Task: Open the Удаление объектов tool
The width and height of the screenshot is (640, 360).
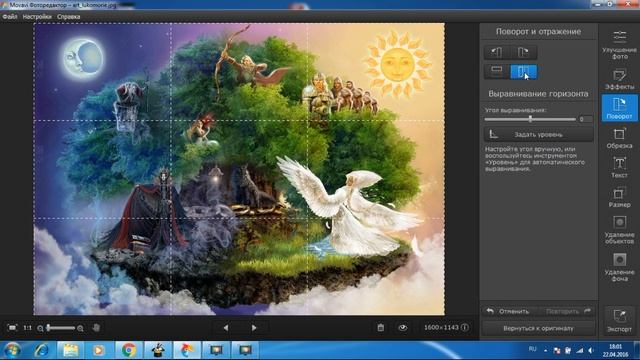Action: [x=619, y=229]
